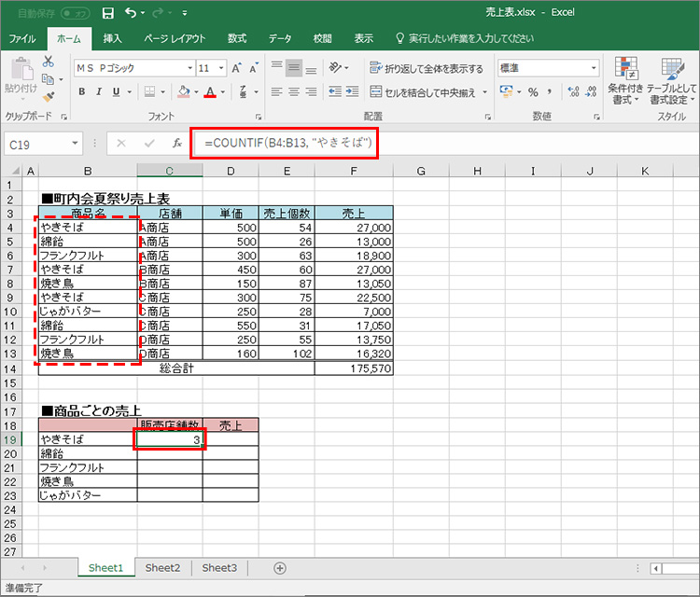This screenshot has height=597, width=700.
Task: Click the Format Painter brush icon
Action: 49,96
